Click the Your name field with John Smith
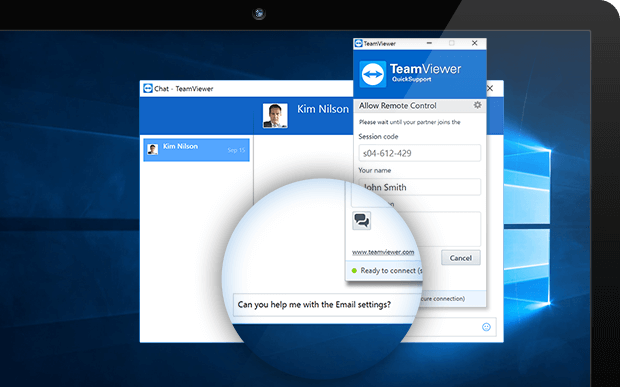620x387 pixels. [420, 187]
